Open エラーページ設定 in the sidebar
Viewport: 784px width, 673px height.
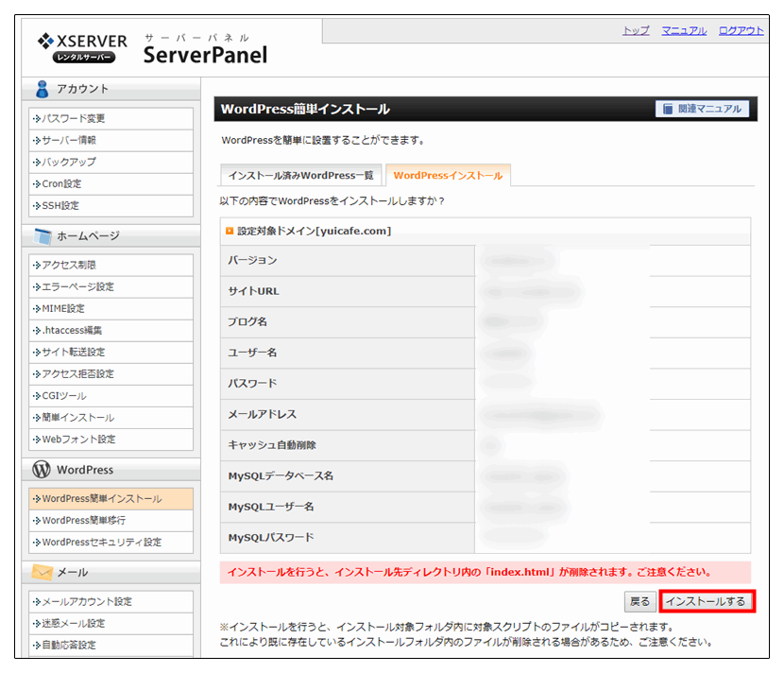[x=111, y=287]
